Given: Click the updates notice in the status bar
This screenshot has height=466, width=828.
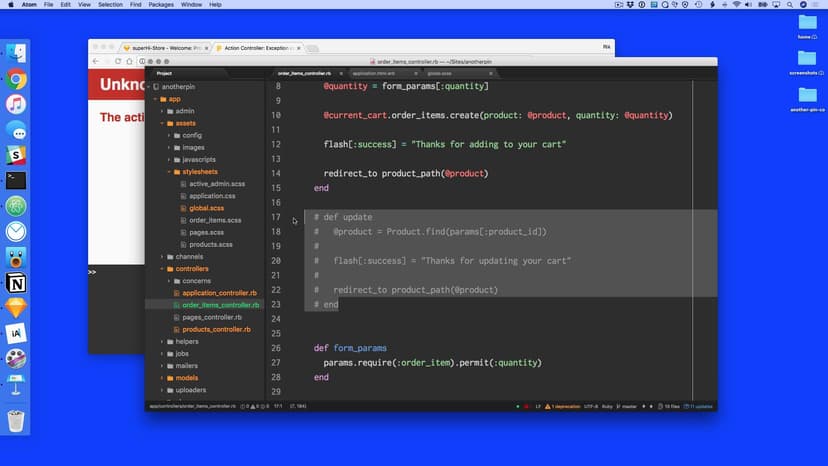Looking at the screenshot, I should (698, 407).
